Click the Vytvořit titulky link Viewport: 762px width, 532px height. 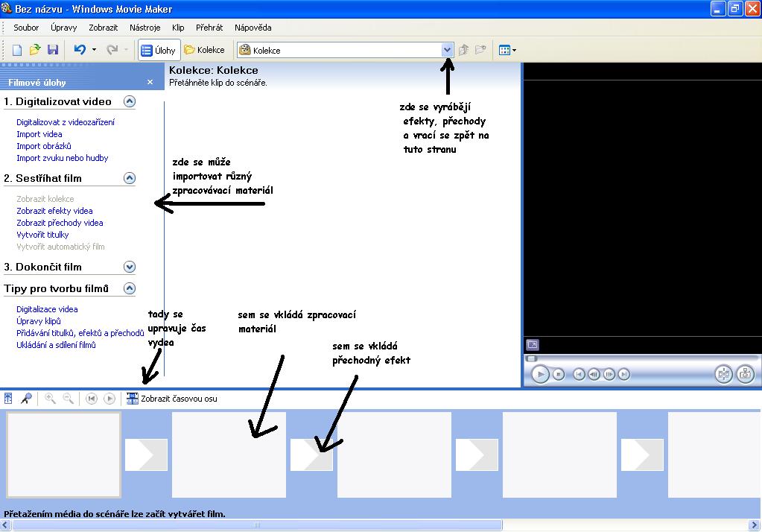coord(42,235)
